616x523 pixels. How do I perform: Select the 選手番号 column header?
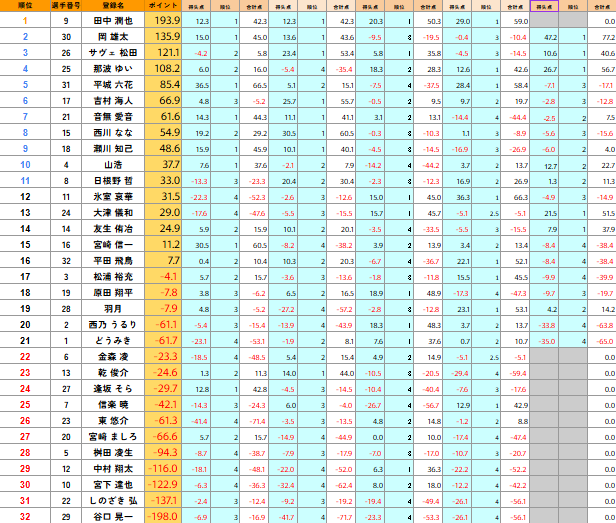click(66, 6)
